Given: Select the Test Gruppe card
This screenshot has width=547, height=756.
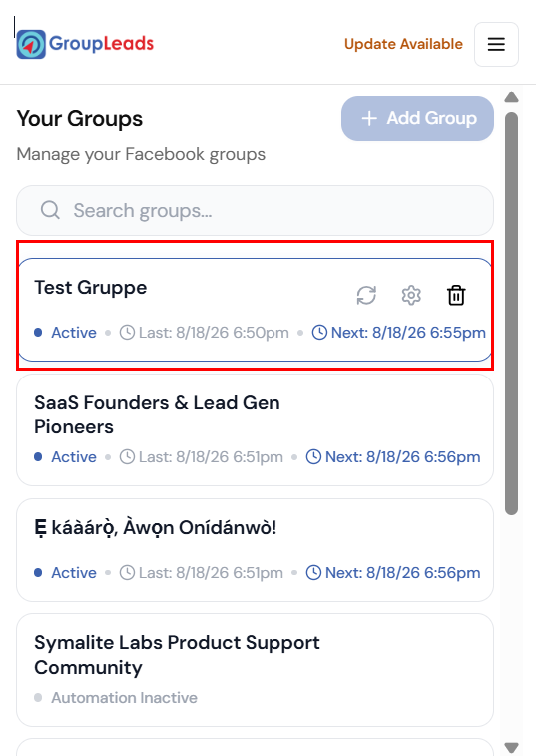Looking at the screenshot, I should [255, 310].
